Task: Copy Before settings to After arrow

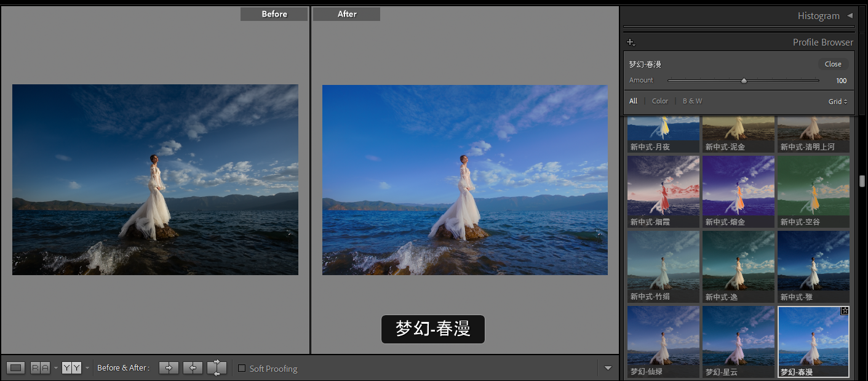Action: 169,368
